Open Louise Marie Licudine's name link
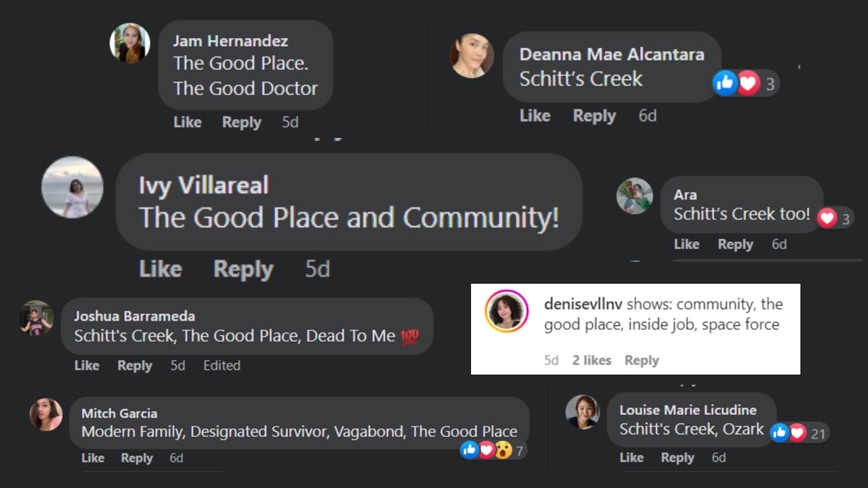The image size is (868, 488). 688,410
